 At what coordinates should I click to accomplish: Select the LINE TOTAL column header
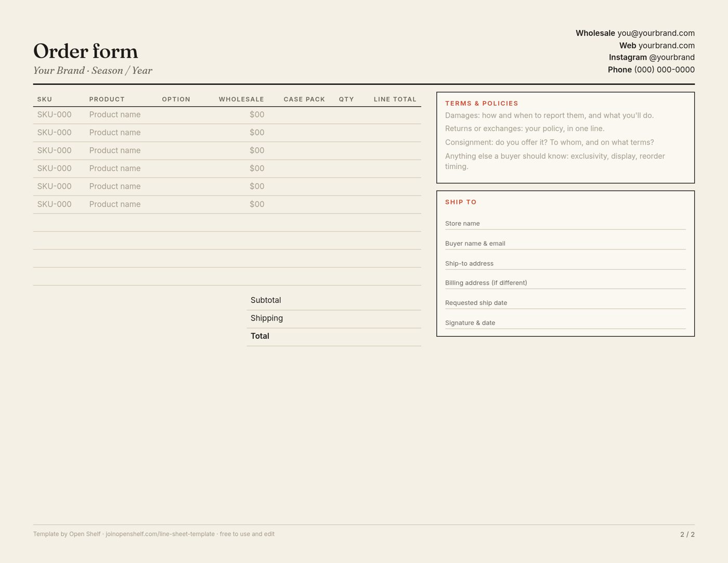(x=395, y=99)
